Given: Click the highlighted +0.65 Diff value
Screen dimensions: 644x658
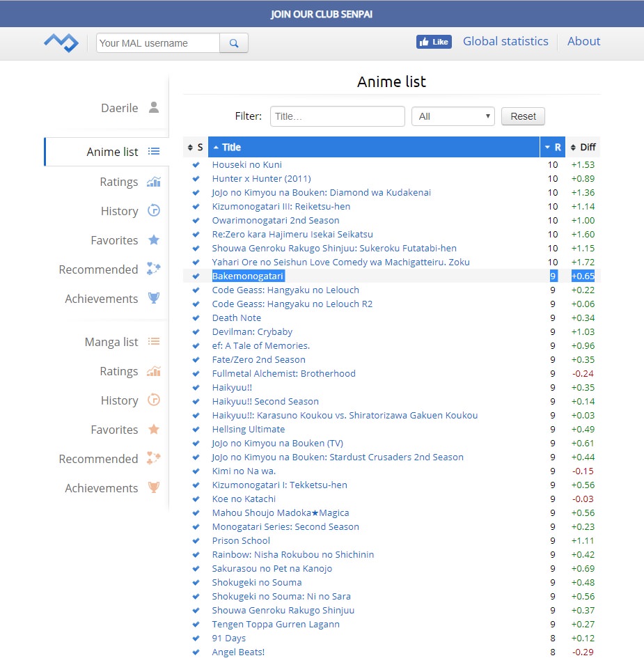Looking at the screenshot, I should tap(583, 276).
